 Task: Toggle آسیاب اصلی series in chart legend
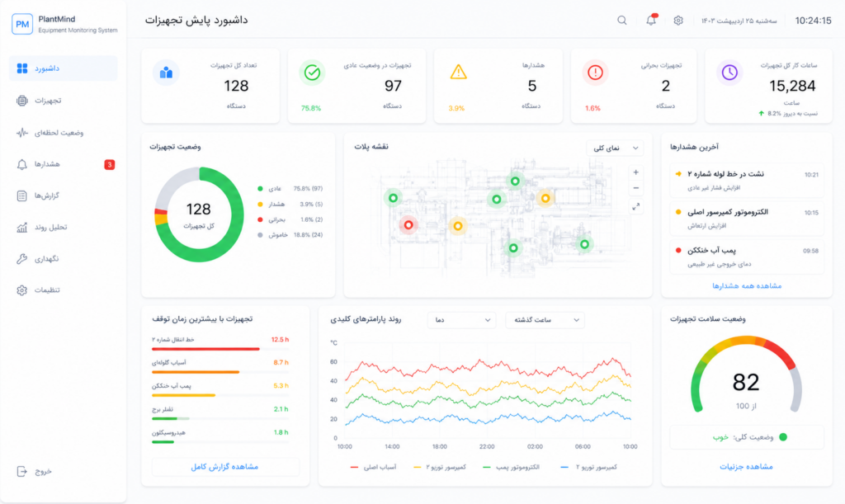click(x=373, y=468)
